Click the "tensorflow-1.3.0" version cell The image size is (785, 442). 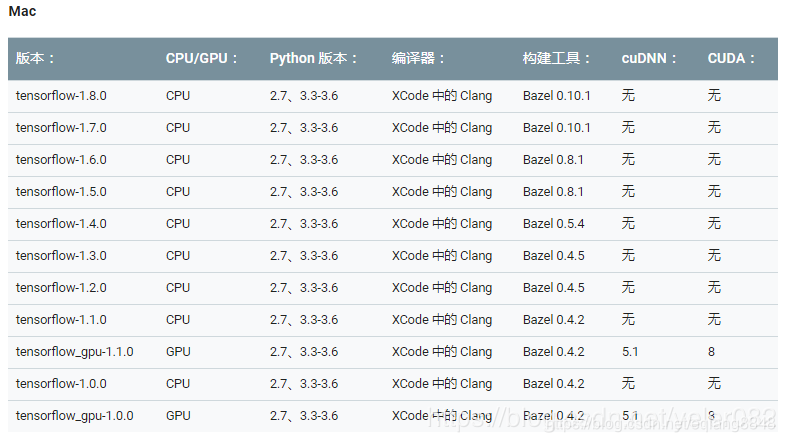[x=61, y=256]
